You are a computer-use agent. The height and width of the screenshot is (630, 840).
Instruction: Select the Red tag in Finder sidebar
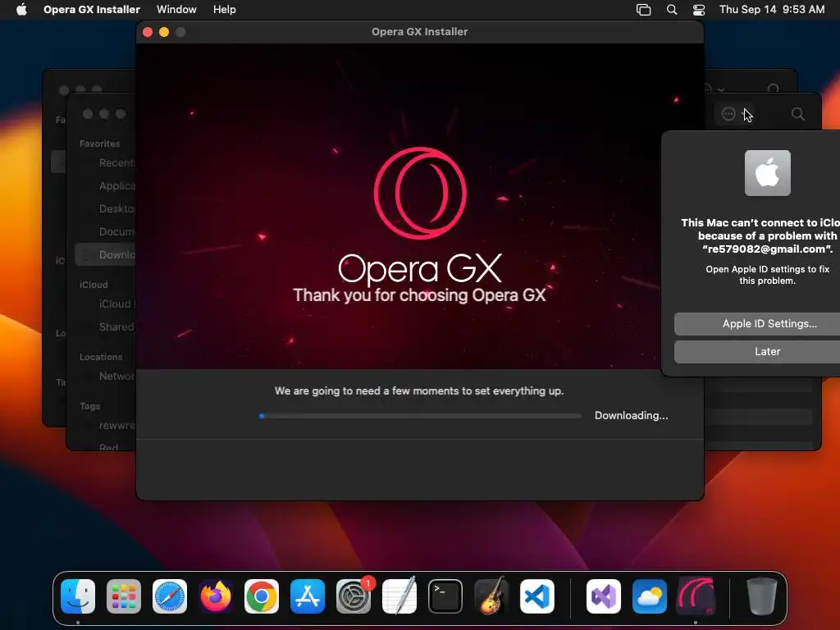[108, 447]
